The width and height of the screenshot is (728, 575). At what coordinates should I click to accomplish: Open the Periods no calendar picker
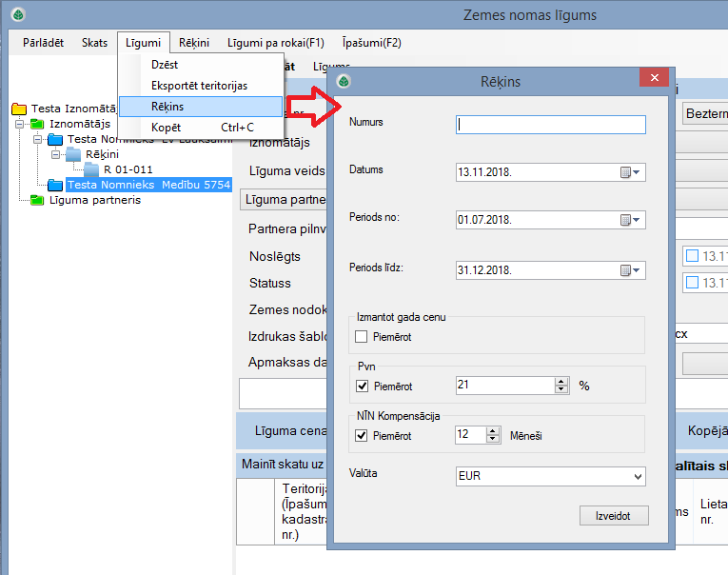tap(632, 220)
